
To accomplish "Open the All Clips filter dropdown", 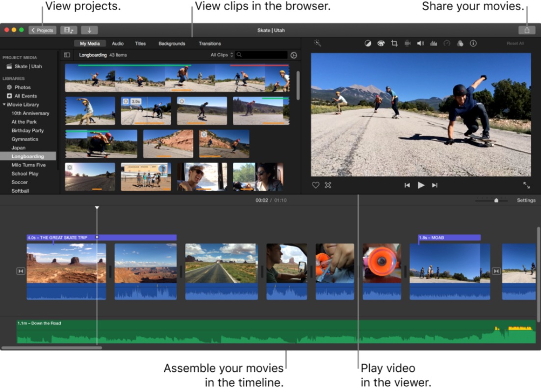I will point(222,55).
